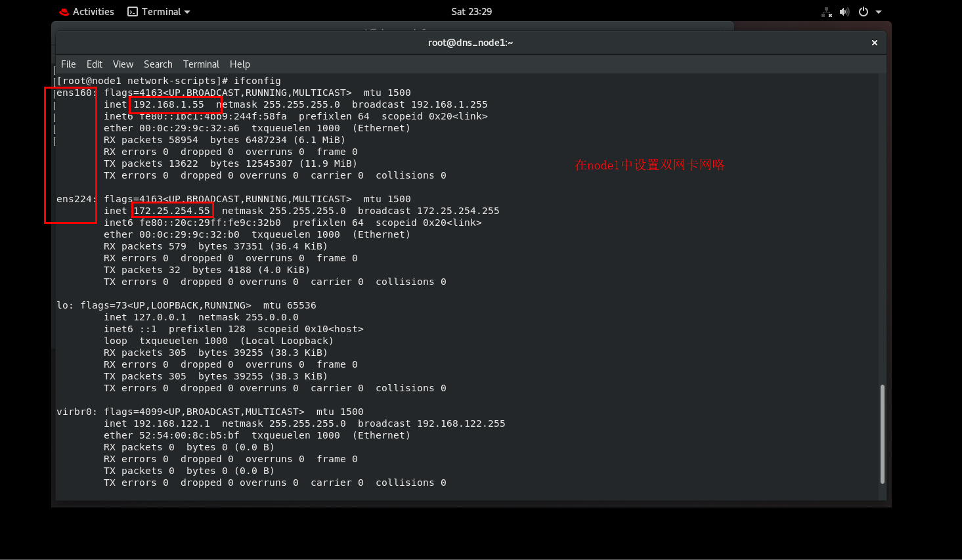Click MAC address 52:54:00:8c:b5:bf
The image size is (962, 560).
(x=189, y=435)
